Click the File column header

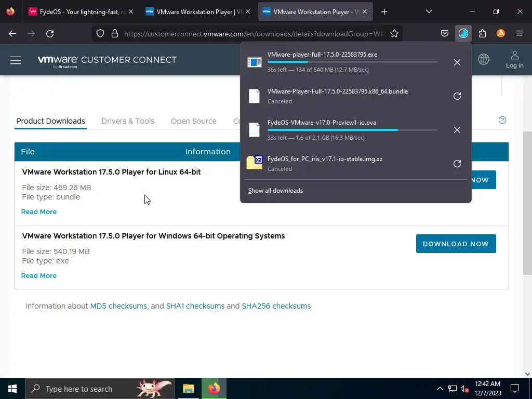[x=28, y=152]
